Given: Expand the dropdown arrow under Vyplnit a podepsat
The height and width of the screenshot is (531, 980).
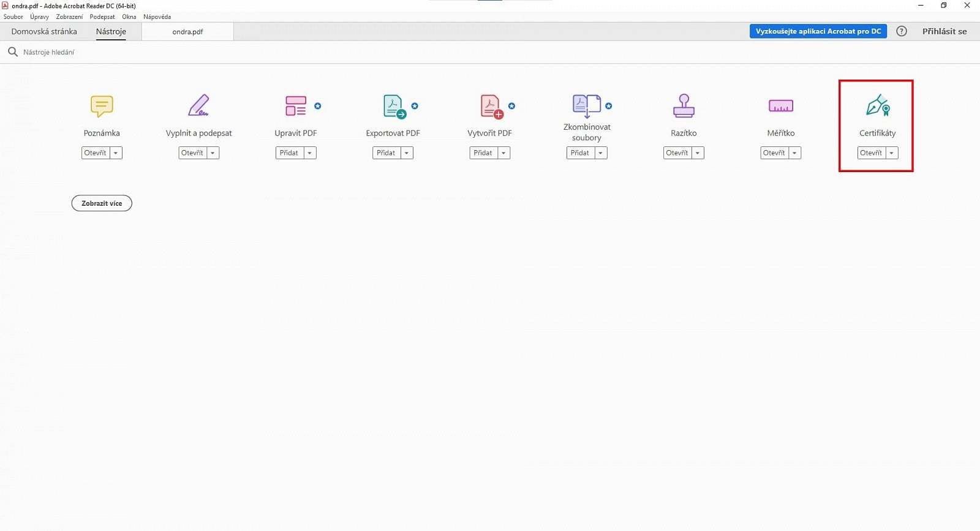Looking at the screenshot, I should 213,153.
